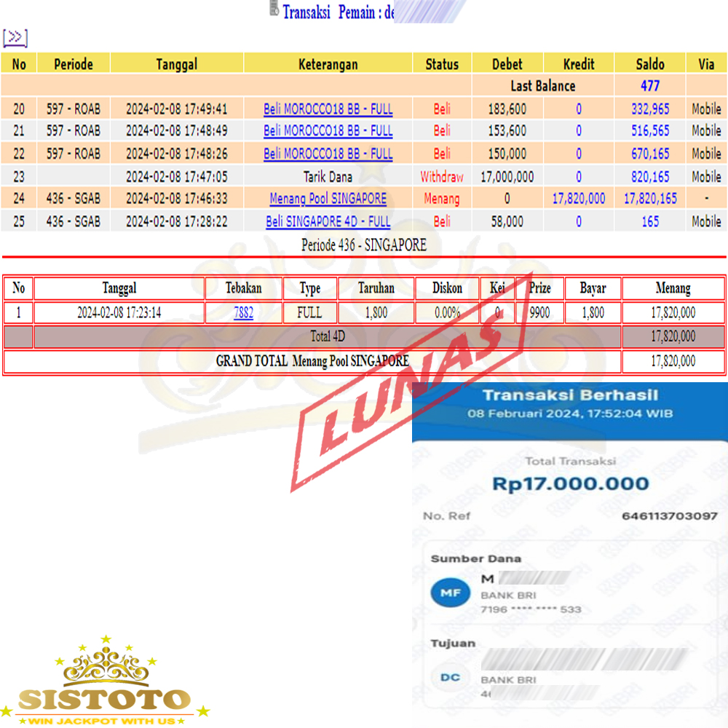728x728 pixels.
Task: Click the DC avatar under Tujuan
Action: point(451,678)
